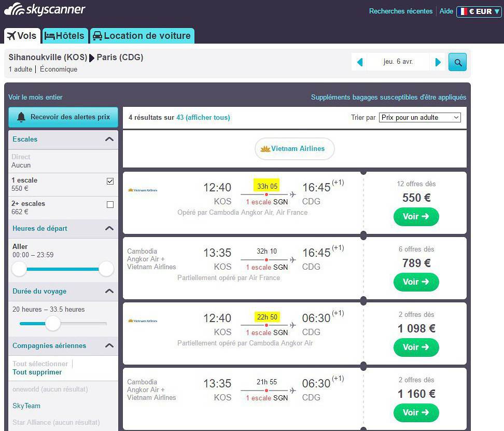Open Recherches récentes
Image resolution: width=504 pixels, height=431 pixels.
click(x=400, y=11)
